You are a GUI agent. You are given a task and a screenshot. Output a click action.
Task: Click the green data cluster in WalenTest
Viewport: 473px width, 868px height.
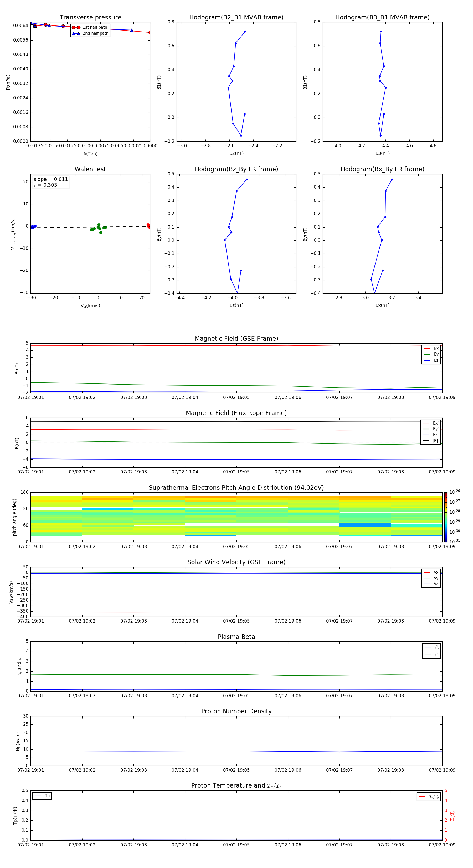point(98,228)
